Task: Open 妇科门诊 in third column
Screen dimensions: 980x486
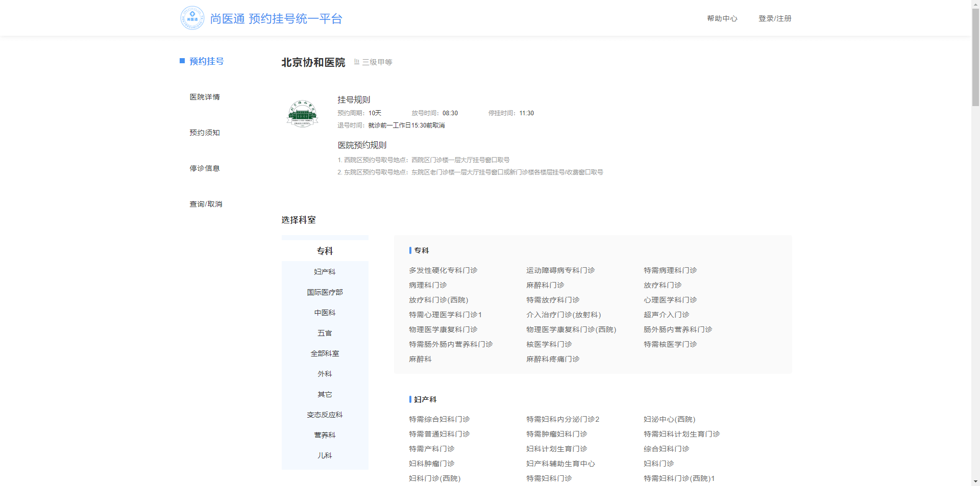Action: tap(659, 464)
